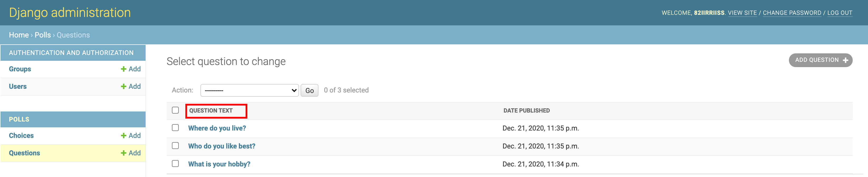This screenshot has height=177, width=868.
Task: Go to Home in the breadcrumb
Action: pos(19,35)
